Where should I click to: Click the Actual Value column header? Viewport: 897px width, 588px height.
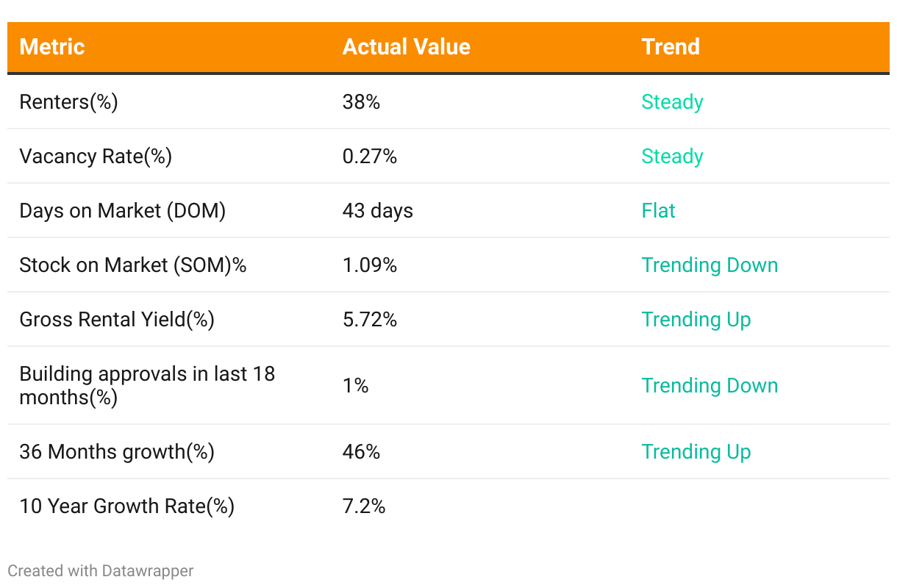(x=406, y=47)
